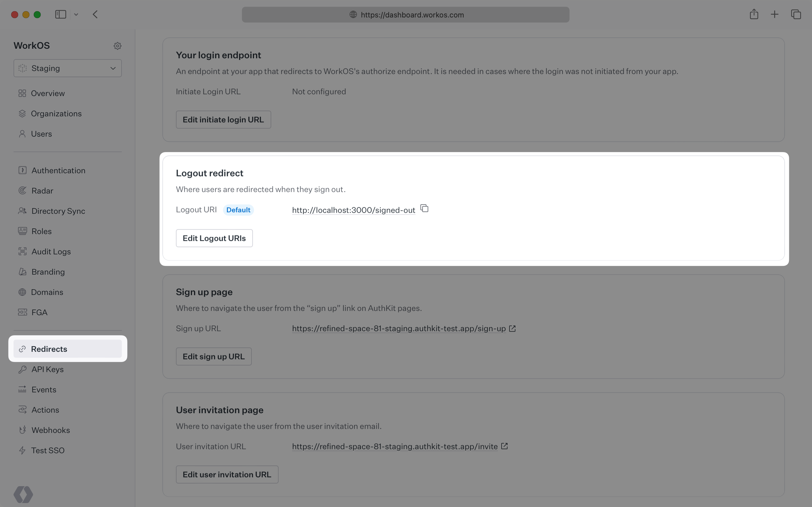Open the Users section via its icon

22,134
